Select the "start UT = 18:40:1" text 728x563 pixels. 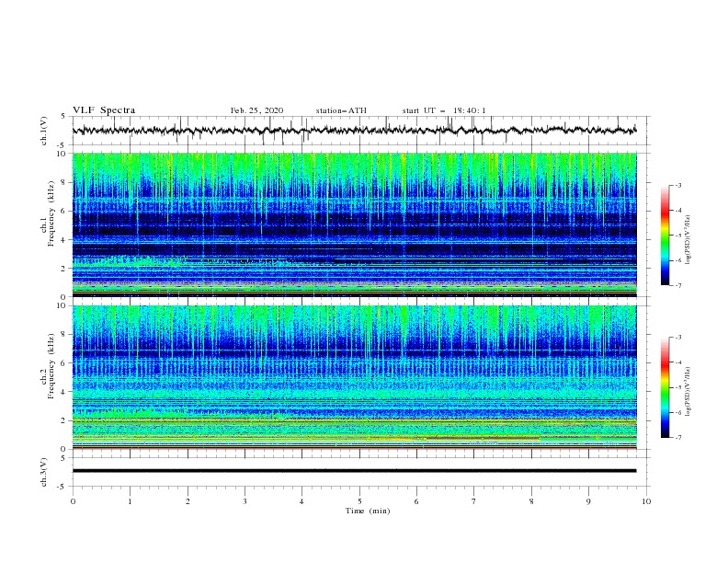point(444,110)
